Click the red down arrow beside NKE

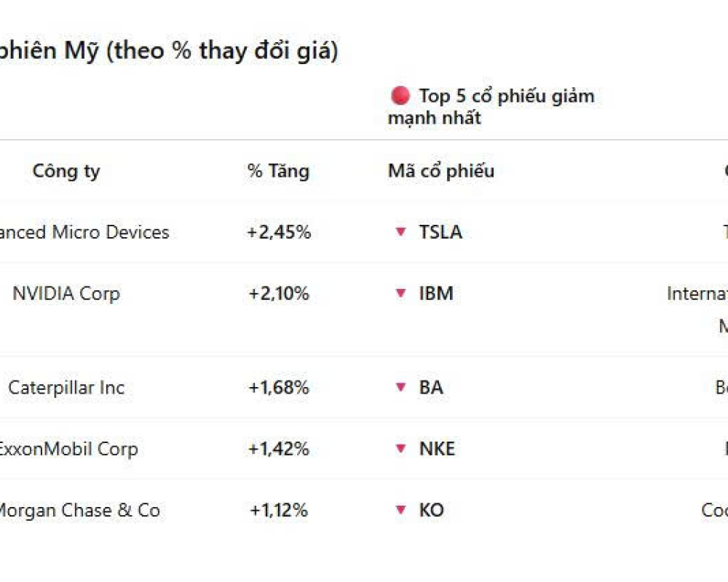coord(400,449)
